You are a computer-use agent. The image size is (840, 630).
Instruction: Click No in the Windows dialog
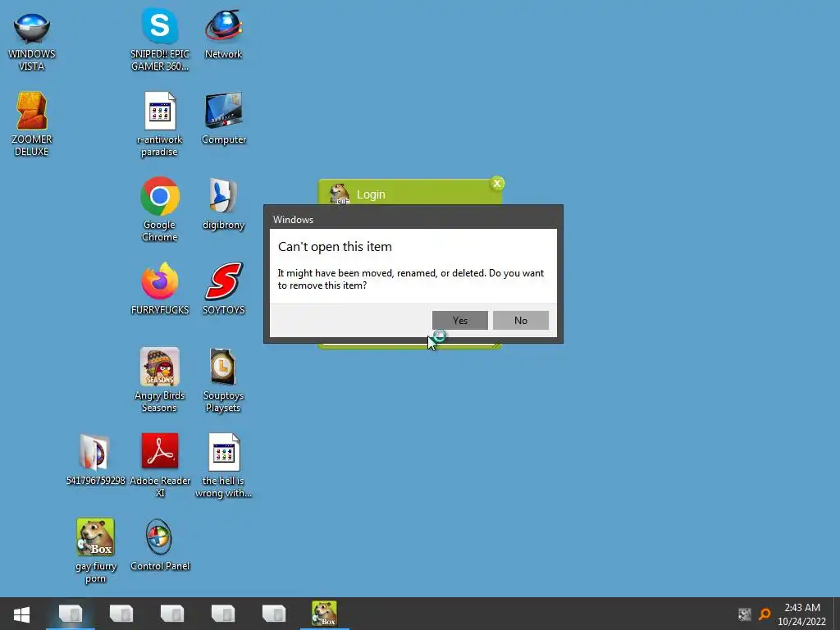pos(521,321)
